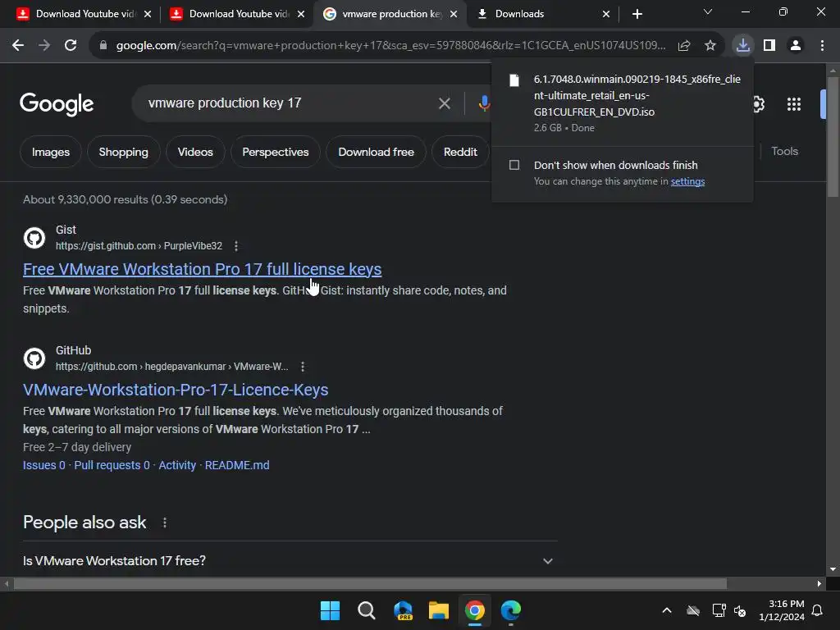Viewport: 840px width, 630px height.
Task: Click the vertical scrollbar thumb
Action: click(833, 137)
